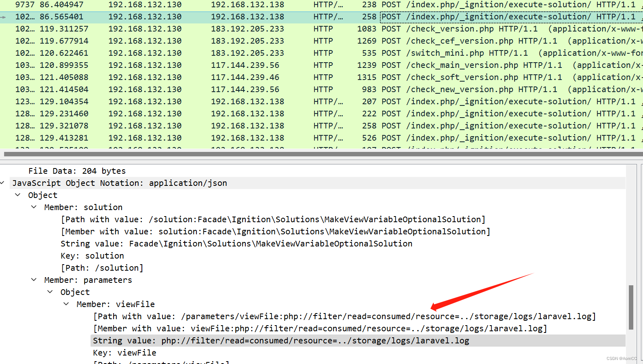Select '[Path with value: /parameters/viewFile...' line
The height and width of the screenshot is (364, 643).
point(344,316)
